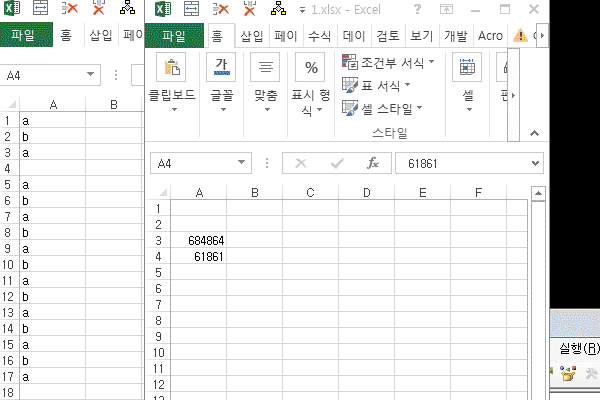Image resolution: width=600 pixels, height=400 pixels.
Task: Collapse the ribbon with the up chevron
Action: (x=534, y=133)
